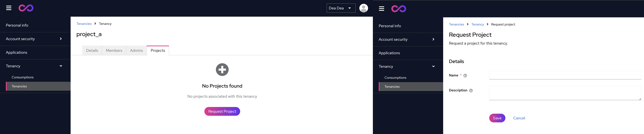Go to Tenancy breadcrumb link
This screenshot has width=644, height=134.
tap(477, 24)
